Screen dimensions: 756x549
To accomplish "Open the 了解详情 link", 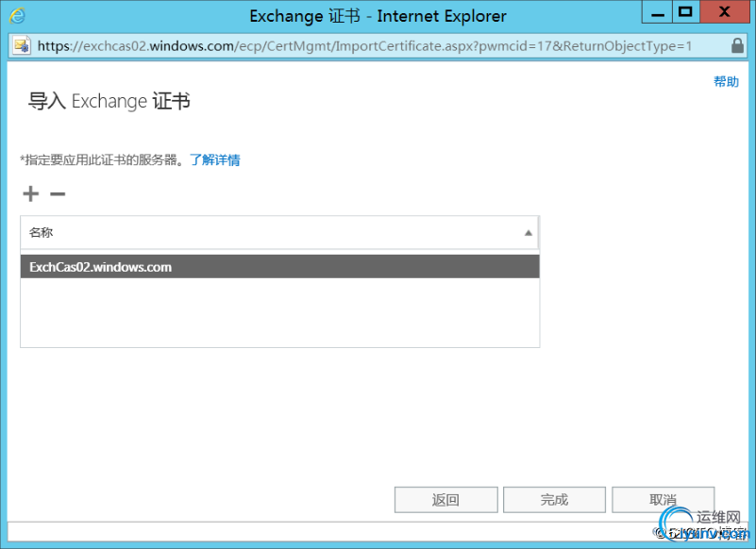I will (214, 159).
